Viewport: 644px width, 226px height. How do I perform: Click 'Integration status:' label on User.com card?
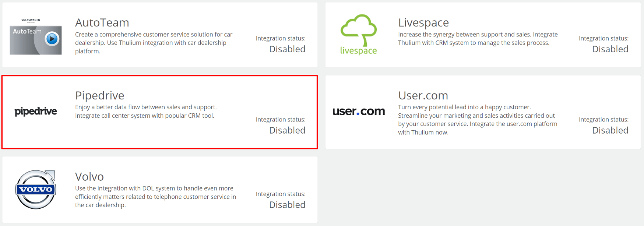pyautogui.click(x=603, y=120)
